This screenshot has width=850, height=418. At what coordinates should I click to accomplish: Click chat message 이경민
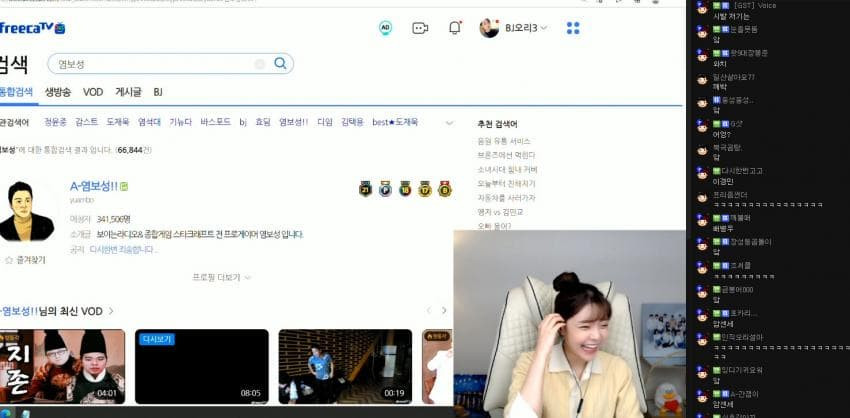[723, 181]
